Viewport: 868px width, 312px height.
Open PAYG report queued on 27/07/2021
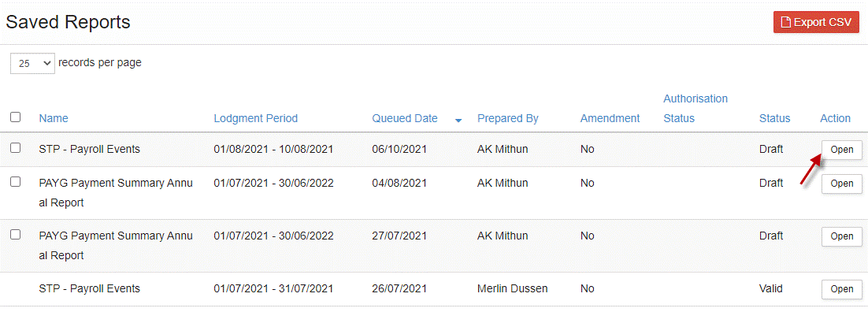click(x=841, y=236)
